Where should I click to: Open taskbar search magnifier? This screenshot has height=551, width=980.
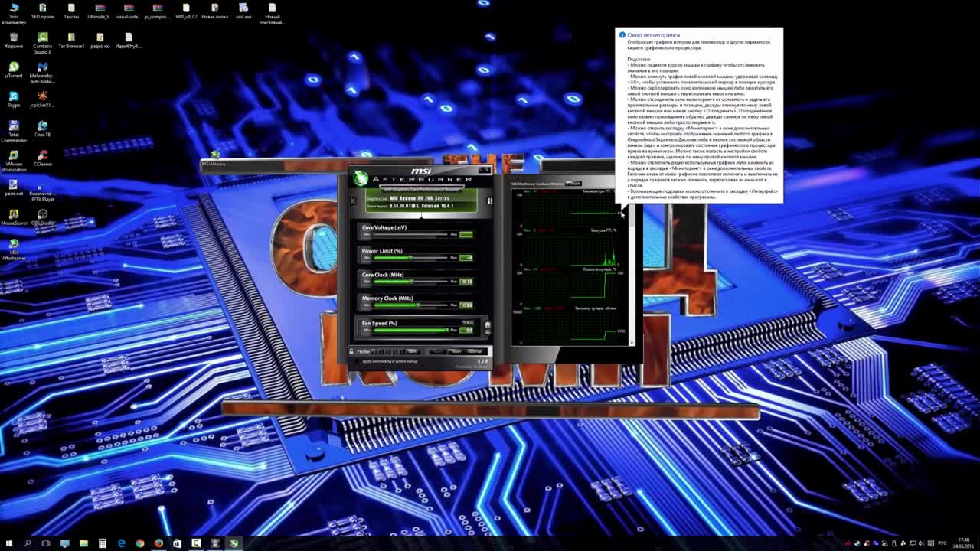28,543
